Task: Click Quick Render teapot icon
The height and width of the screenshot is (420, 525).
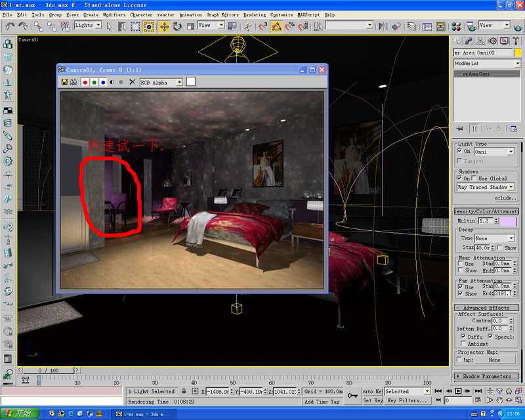Action: (517, 27)
